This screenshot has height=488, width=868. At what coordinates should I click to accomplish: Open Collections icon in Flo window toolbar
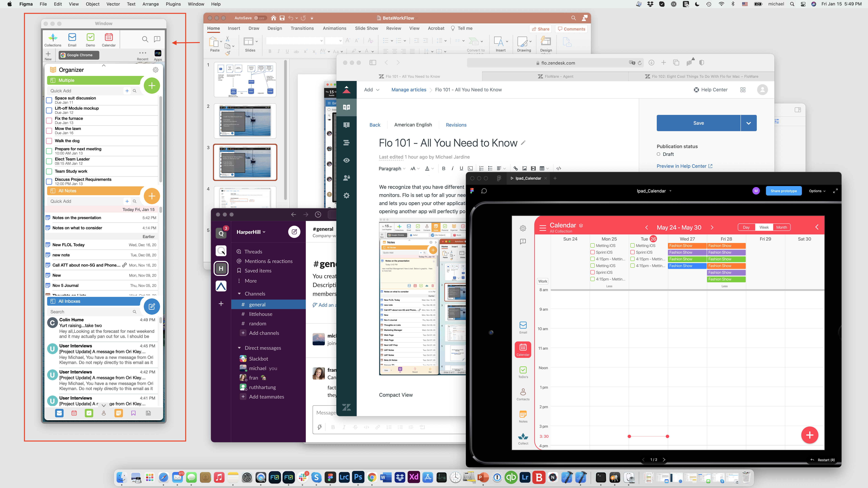(x=53, y=39)
